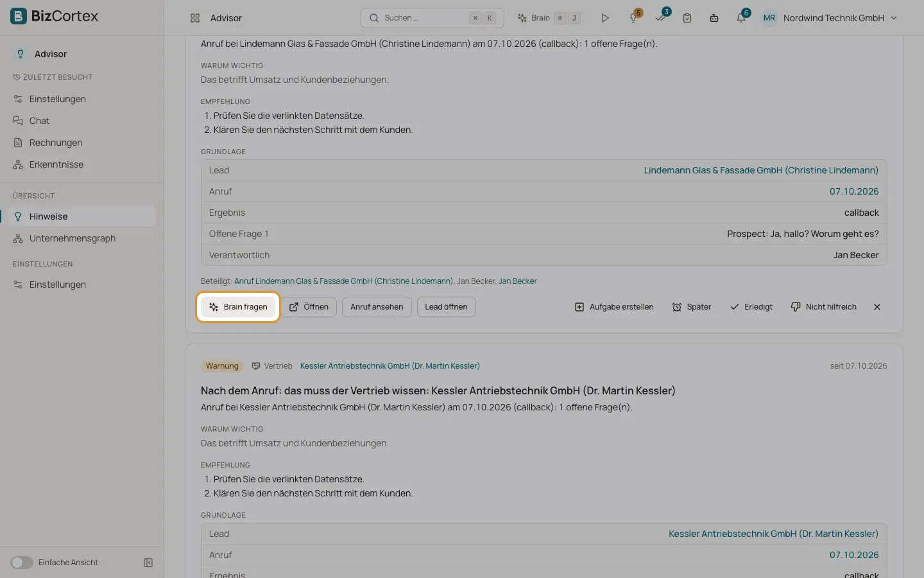The height and width of the screenshot is (578, 924).
Task: Open the Lindemann Glas & Fassade GmbH lead link in the table
Action: click(761, 170)
